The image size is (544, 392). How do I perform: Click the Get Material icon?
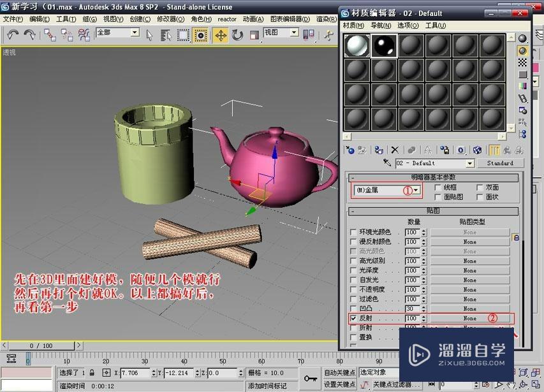349,150
